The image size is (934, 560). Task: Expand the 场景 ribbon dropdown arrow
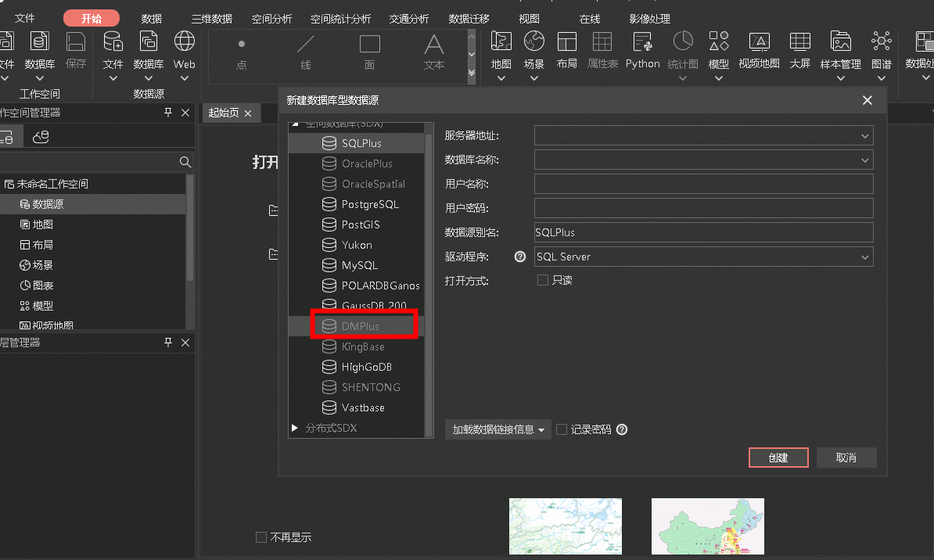[x=533, y=78]
